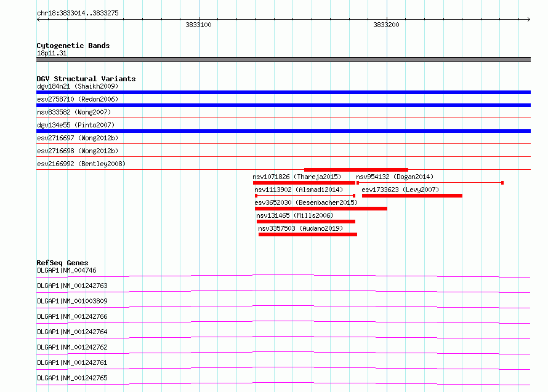
Task: Click the nsv3357503 (Audano2019) variant label
Action: (300, 228)
